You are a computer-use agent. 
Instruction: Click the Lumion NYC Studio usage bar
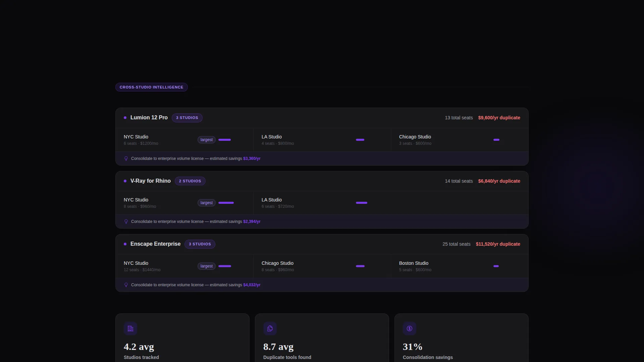[x=225, y=140]
